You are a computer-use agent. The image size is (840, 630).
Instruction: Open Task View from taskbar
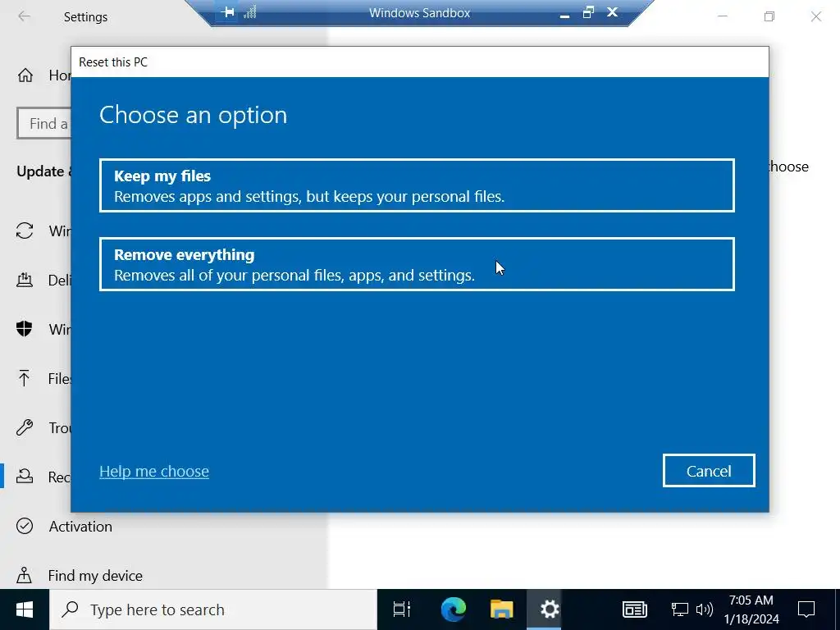(402, 609)
